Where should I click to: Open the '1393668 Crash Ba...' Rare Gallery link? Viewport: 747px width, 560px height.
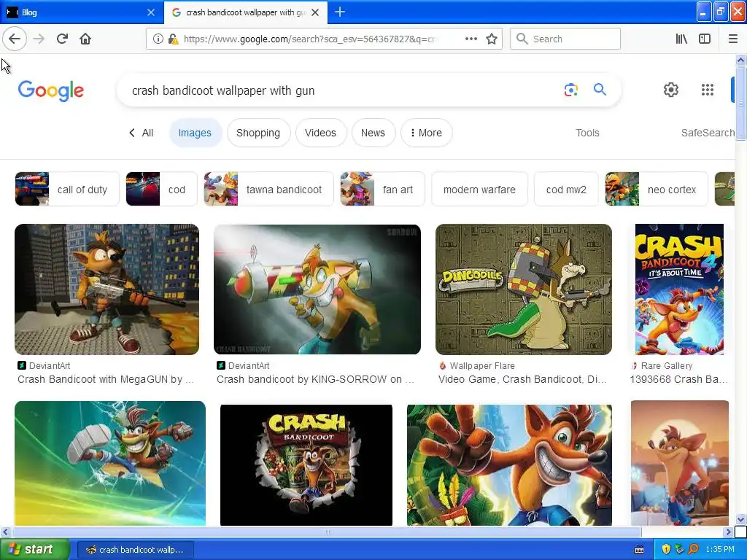click(x=679, y=379)
